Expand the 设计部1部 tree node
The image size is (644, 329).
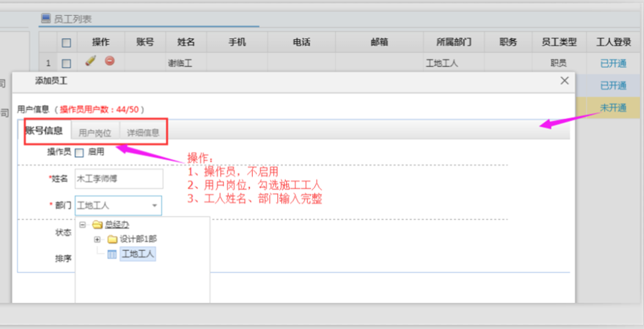click(x=97, y=239)
